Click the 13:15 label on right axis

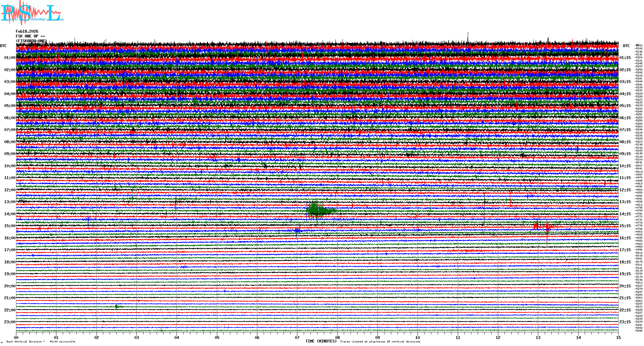(x=625, y=202)
